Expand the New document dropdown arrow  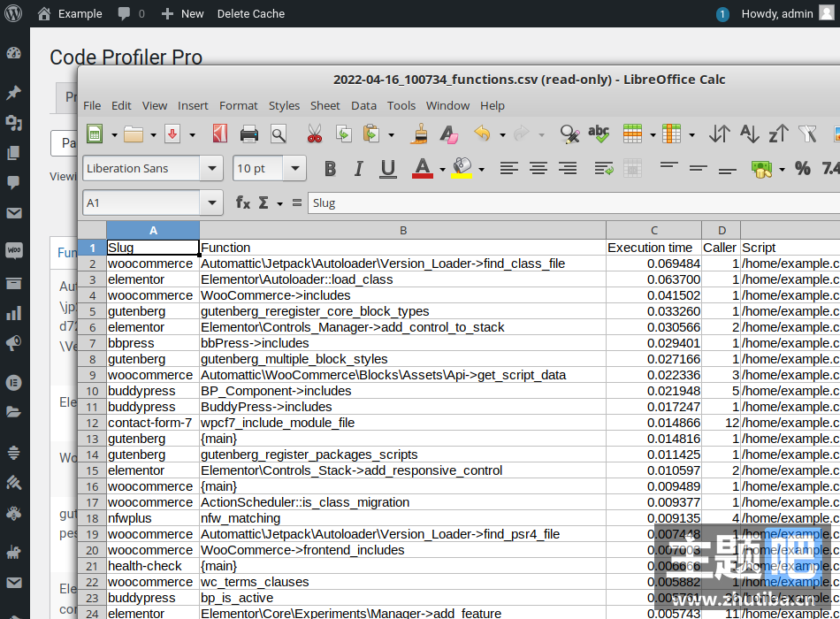coord(114,135)
